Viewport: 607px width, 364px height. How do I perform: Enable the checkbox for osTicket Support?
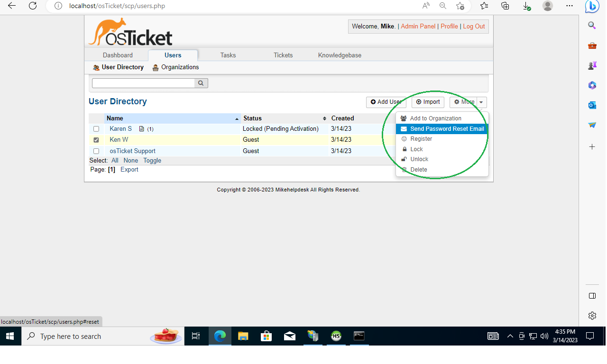(96, 151)
